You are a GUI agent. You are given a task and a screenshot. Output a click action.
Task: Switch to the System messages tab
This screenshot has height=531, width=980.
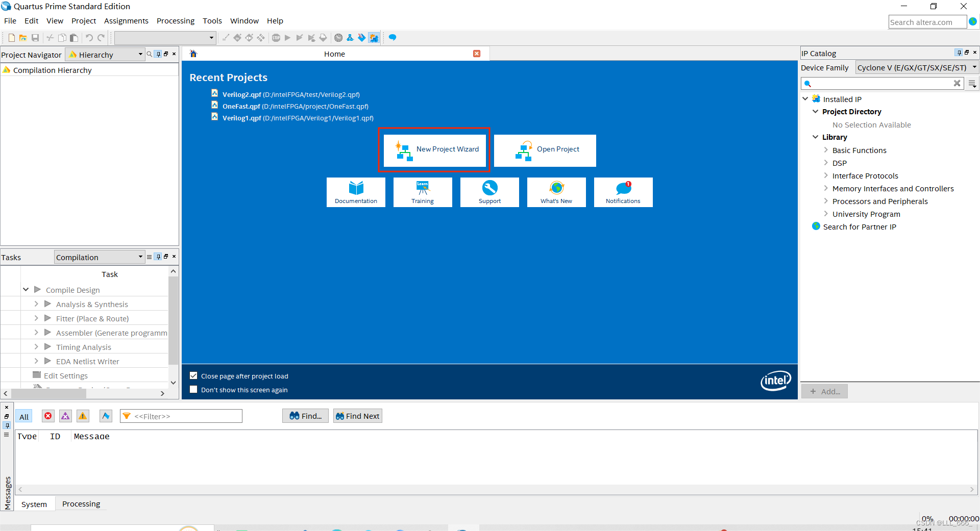coord(34,504)
